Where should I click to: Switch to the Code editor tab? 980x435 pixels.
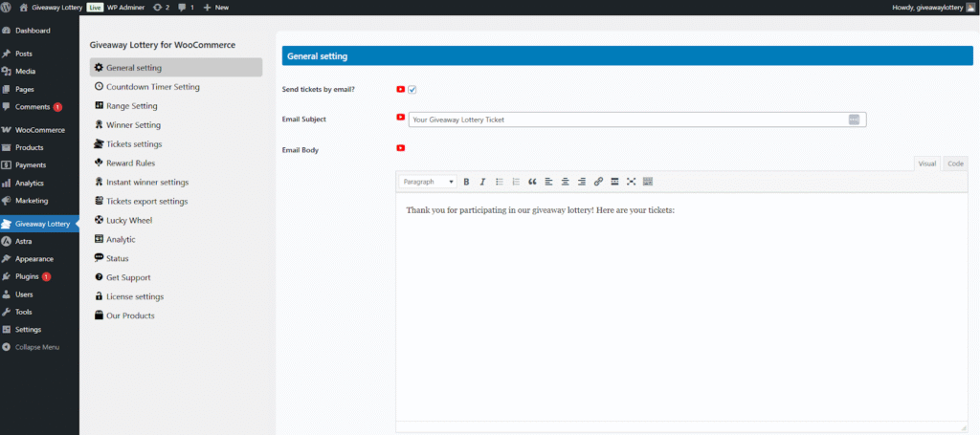coord(955,163)
